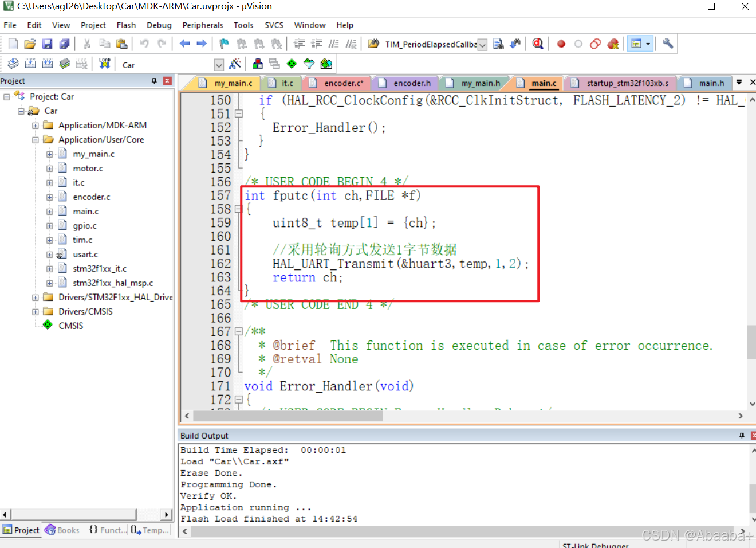Click in the TIM_PeriodElapsedCallback find field
The image size is (756, 548).
click(x=430, y=45)
